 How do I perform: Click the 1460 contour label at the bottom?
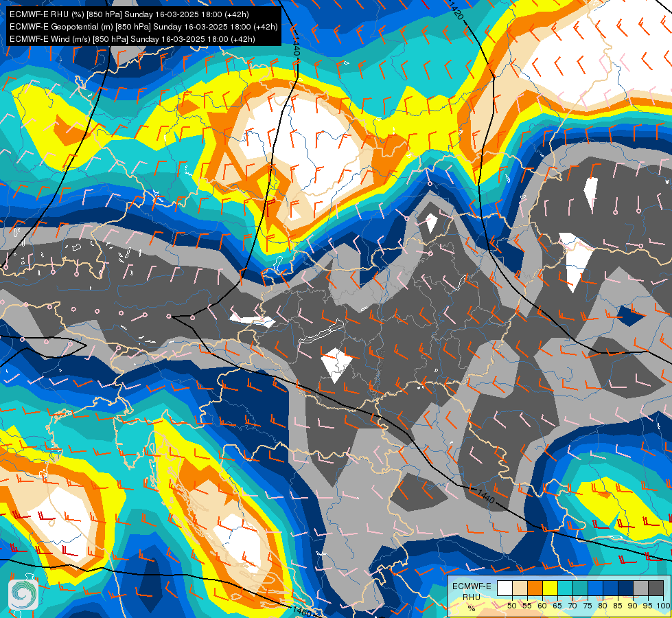(302, 611)
